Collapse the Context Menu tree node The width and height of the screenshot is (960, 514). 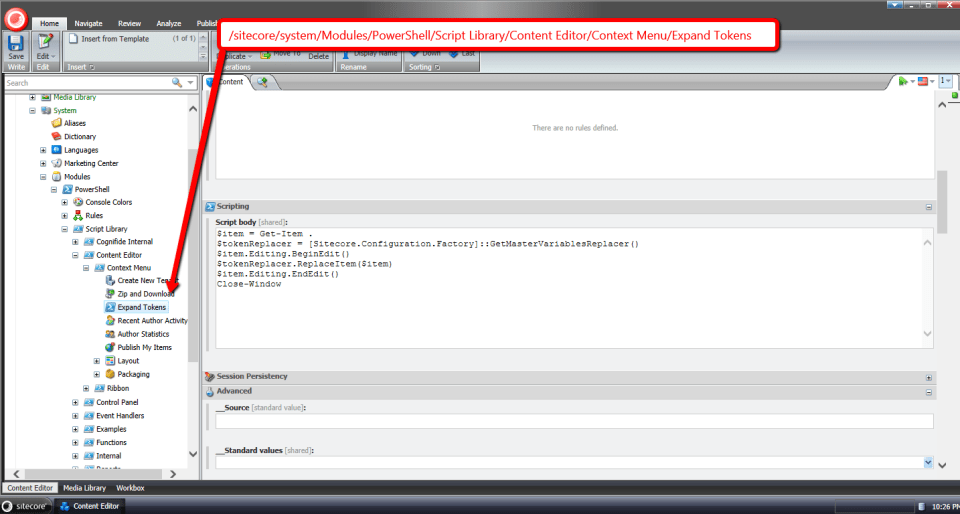tap(86, 268)
